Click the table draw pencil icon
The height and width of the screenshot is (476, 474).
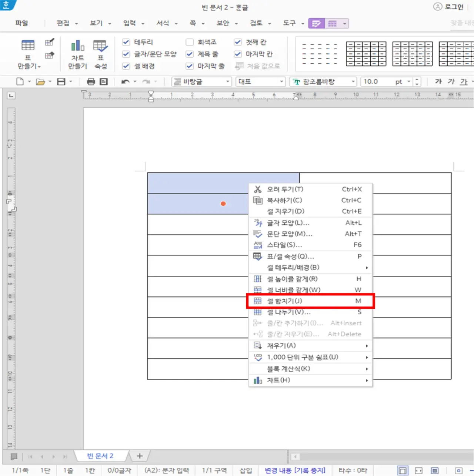point(49,42)
